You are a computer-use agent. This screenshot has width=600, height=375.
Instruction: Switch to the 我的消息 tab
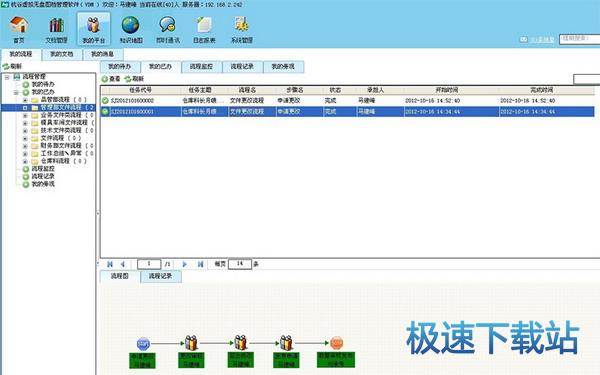[103, 54]
